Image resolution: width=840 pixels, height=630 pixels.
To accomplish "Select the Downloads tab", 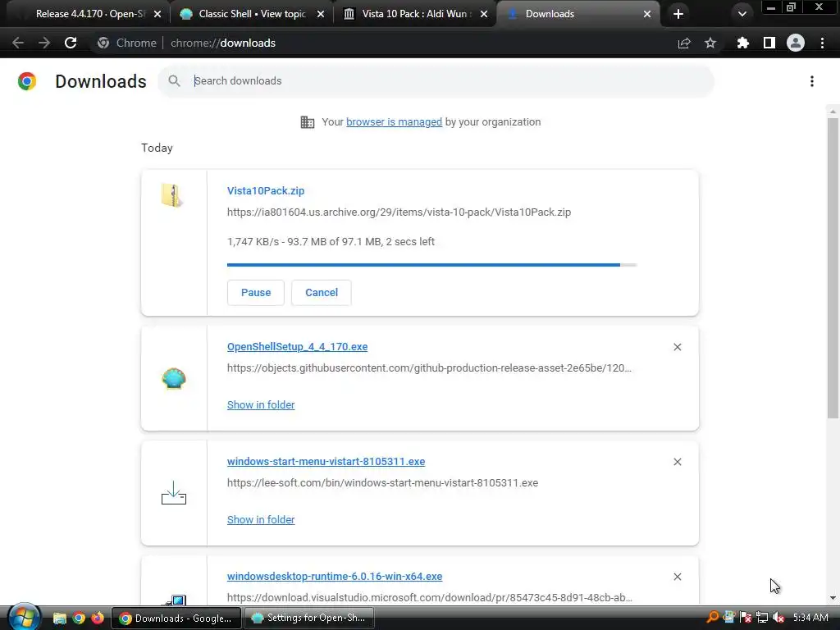I will coord(577,14).
